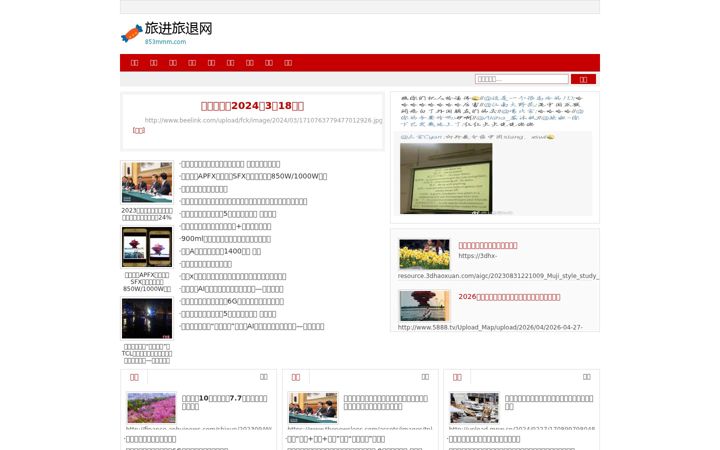Open the 旅进旅退网 site title
The height and width of the screenshot is (450, 720).
coord(178,28)
